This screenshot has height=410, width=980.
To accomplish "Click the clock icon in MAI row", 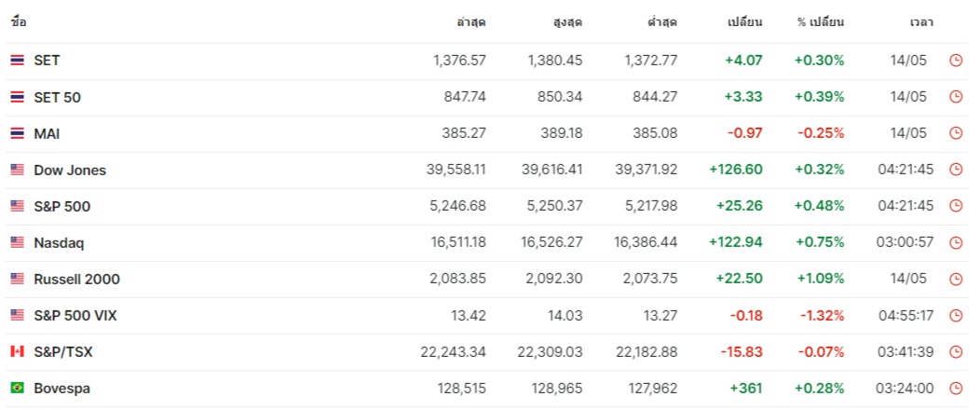I will [x=955, y=133].
